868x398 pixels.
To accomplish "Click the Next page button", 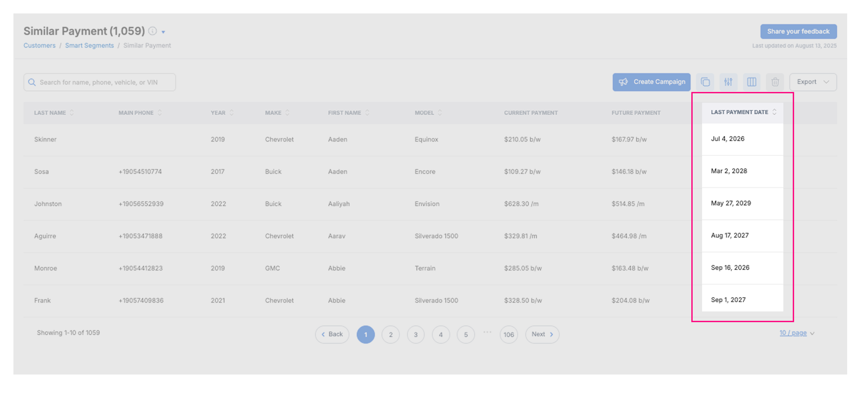I will (x=542, y=334).
